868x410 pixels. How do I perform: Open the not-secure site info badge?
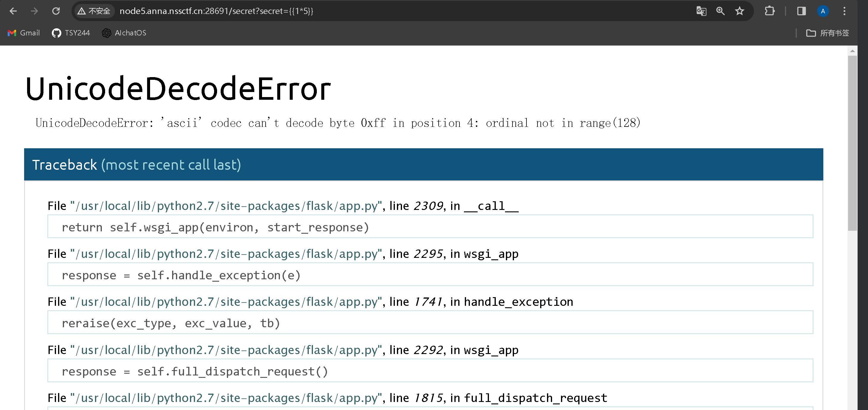pos(94,11)
